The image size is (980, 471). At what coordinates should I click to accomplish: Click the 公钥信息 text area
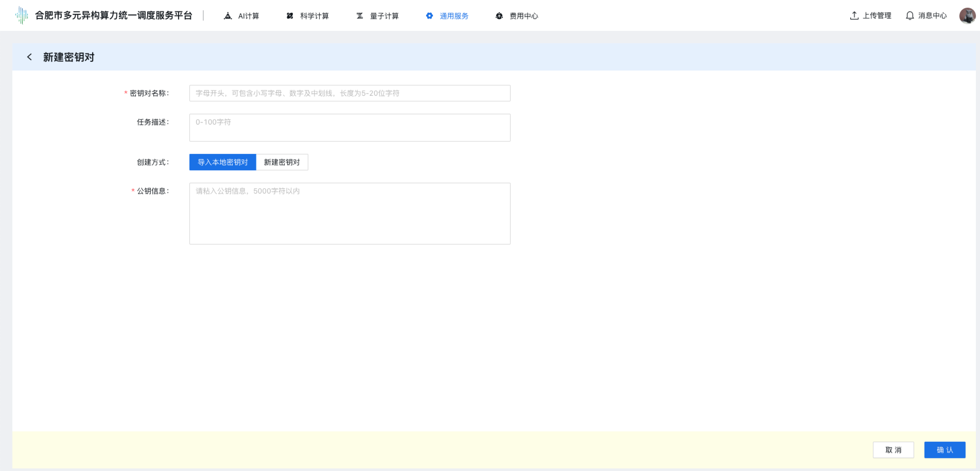click(349, 214)
